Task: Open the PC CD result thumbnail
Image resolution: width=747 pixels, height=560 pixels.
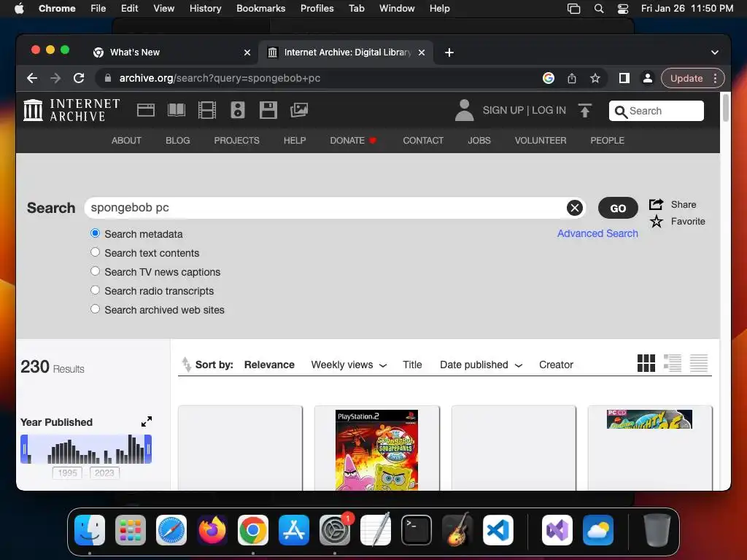Action: tap(649, 419)
